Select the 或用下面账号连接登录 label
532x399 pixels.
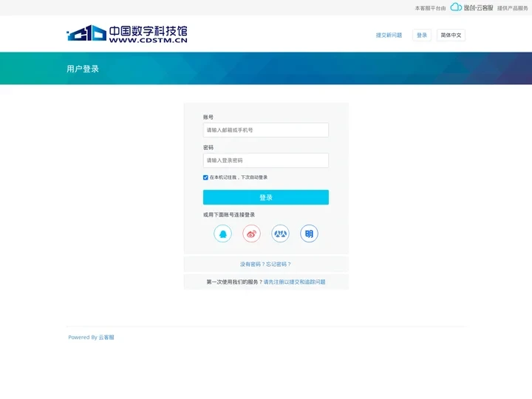pyautogui.click(x=229, y=215)
